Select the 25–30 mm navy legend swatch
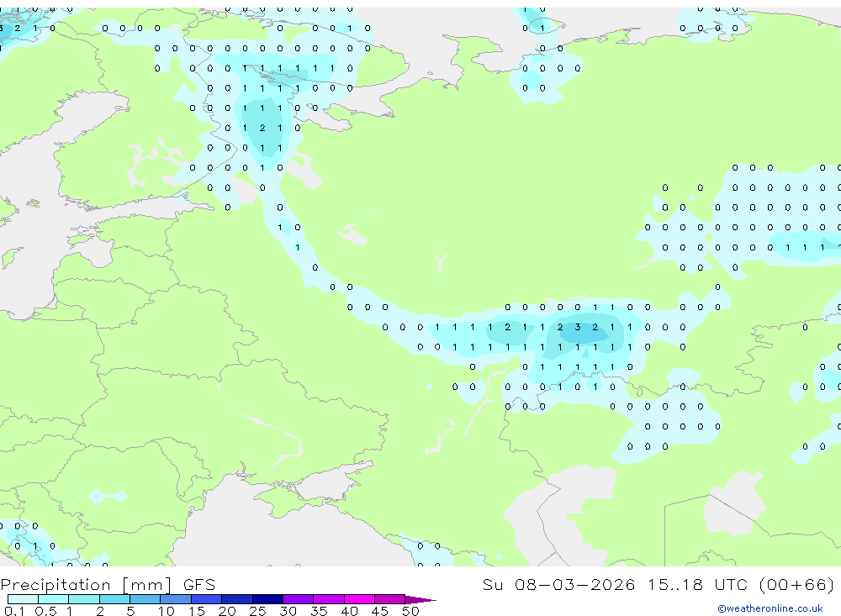Screen dimensions: 841x616 267,599
